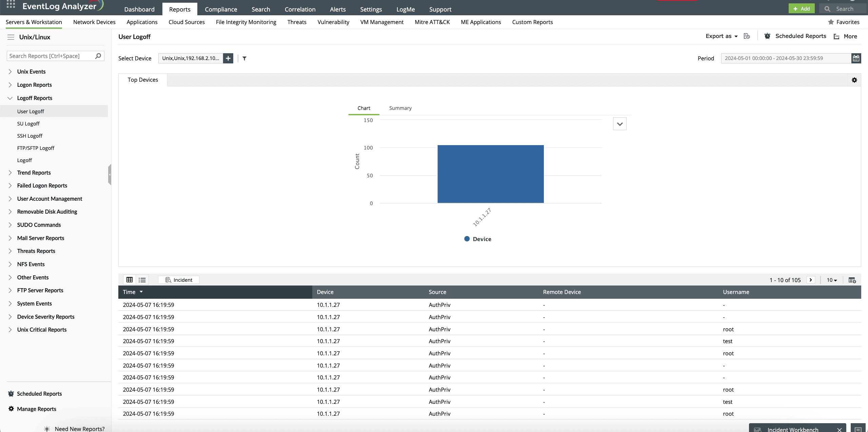Screen dimensions: 868x432
Task: Click the Search Reports input field
Action: [x=51, y=56]
